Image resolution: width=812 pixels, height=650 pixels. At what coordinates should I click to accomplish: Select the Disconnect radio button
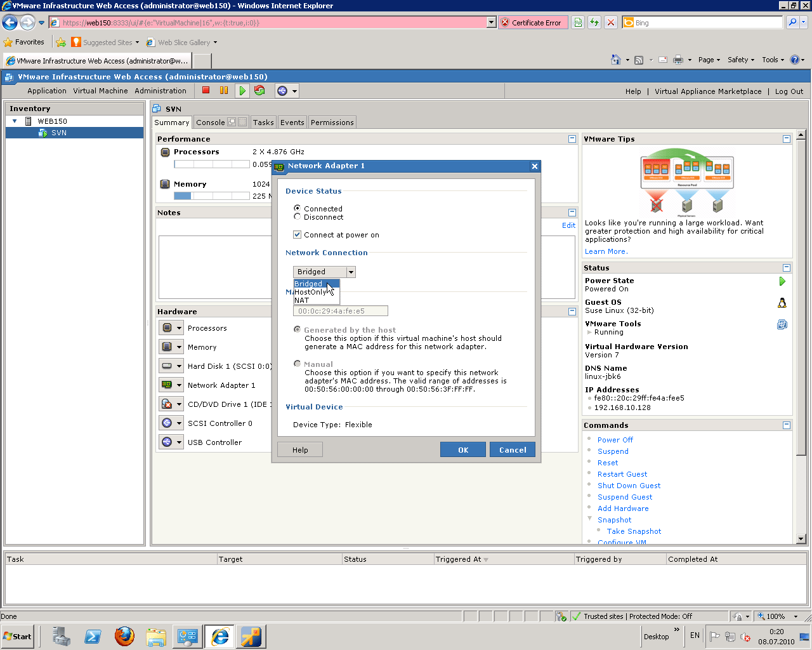[x=297, y=216]
